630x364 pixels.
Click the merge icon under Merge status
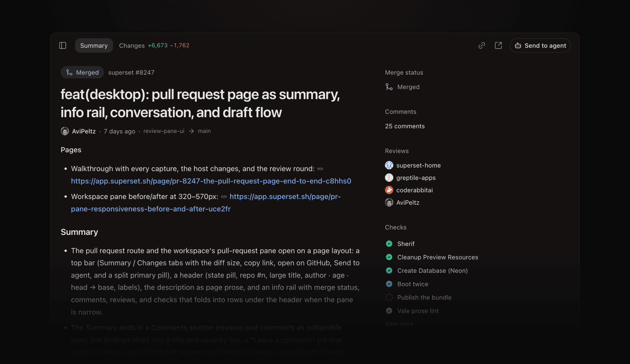(x=389, y=87)
